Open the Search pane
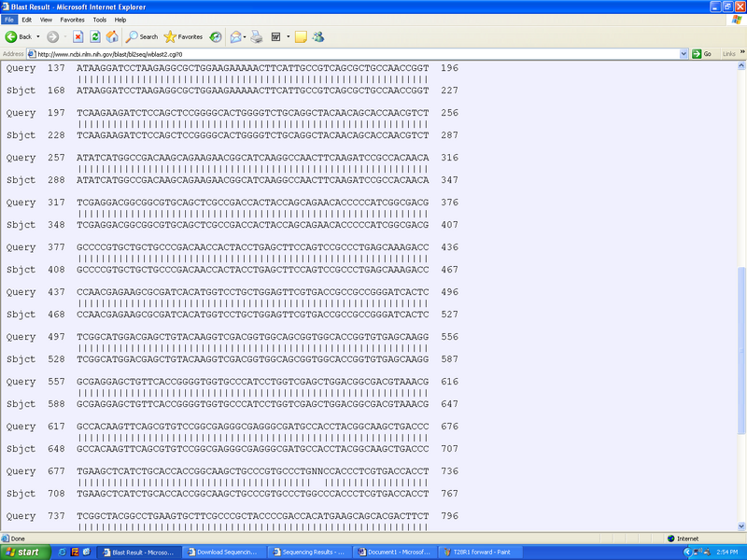The height and width of the screenshot is (560, 747). pyautogui.click(x=142, y=36)
